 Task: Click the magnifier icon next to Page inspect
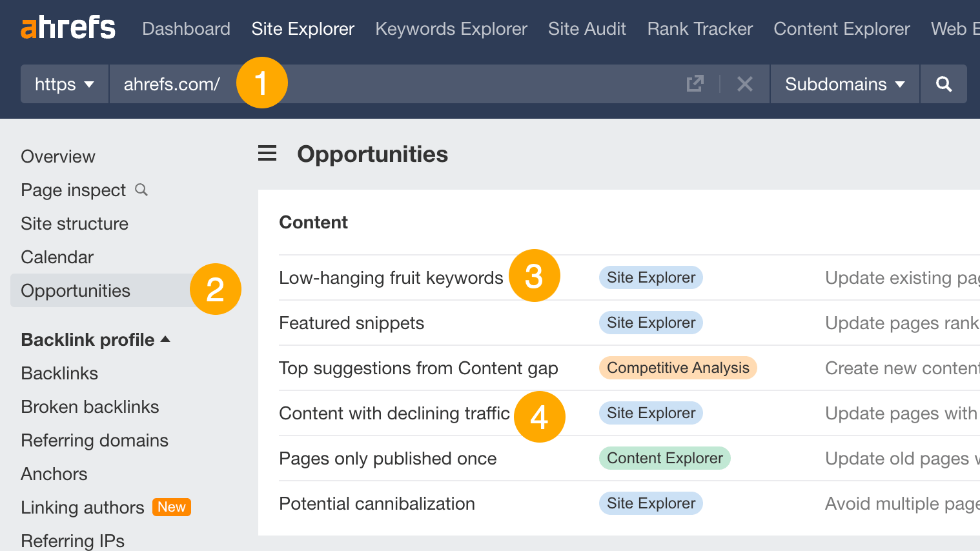[x=141, y=190]
